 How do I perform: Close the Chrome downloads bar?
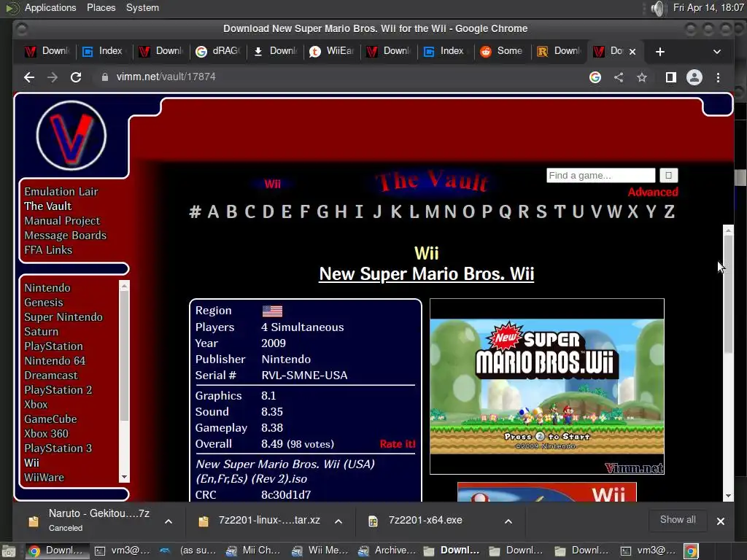click(720, 521)
